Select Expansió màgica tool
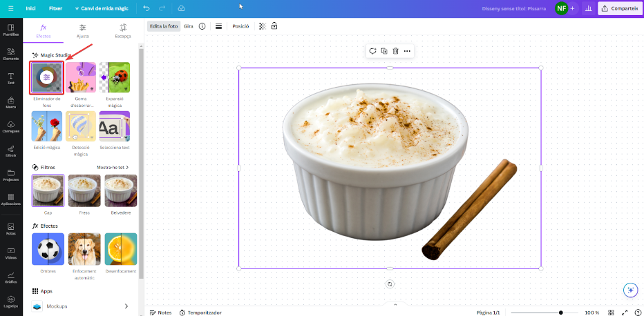644x316 pixels. click(115, 77)
